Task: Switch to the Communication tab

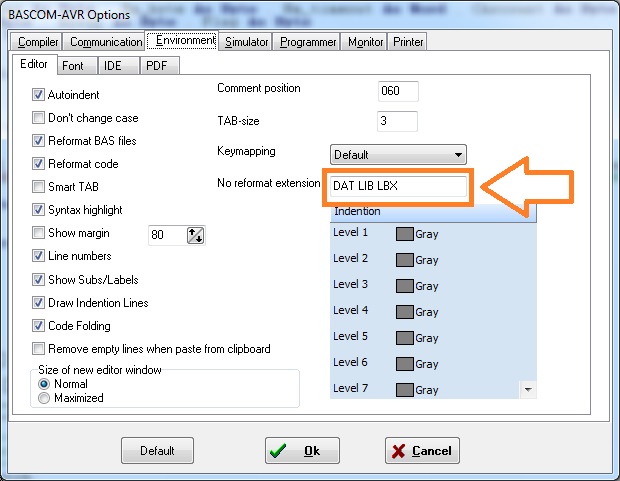Action: click(x=106, y=42)
